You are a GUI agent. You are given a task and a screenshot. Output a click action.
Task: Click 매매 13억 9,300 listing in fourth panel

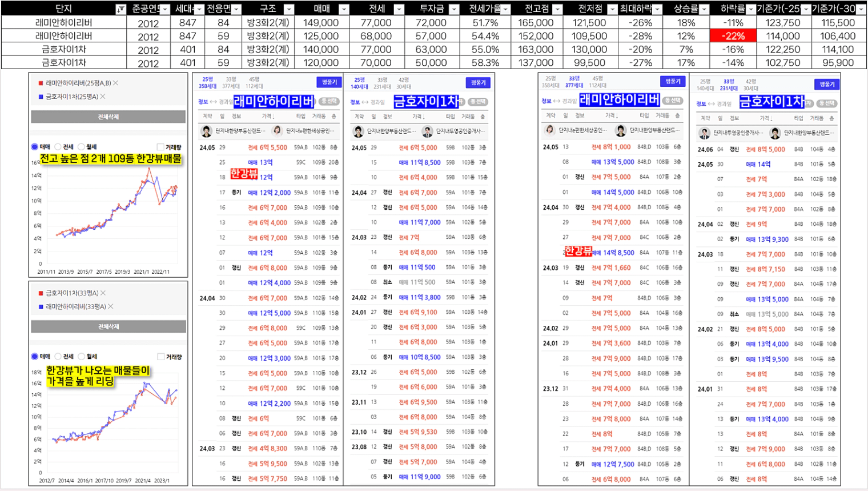pyautogui.click(x=767, y=239)
